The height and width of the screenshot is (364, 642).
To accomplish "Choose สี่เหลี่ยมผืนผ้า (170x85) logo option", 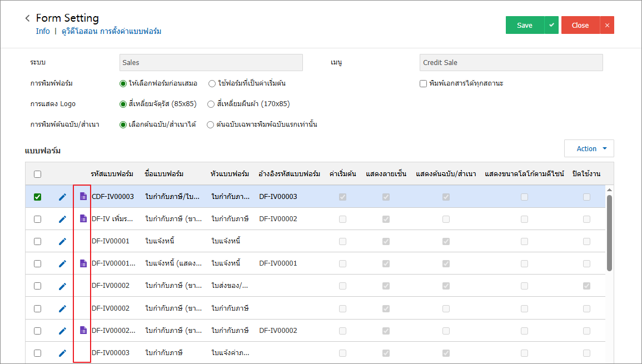I will coord(211,104).
